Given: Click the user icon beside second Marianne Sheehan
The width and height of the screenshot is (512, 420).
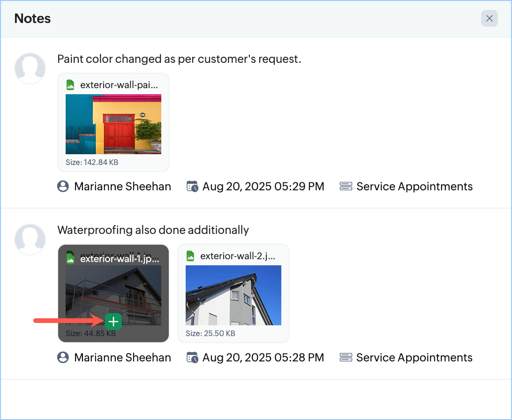Looking at the screenshot, I should click(x=63, y=358).
